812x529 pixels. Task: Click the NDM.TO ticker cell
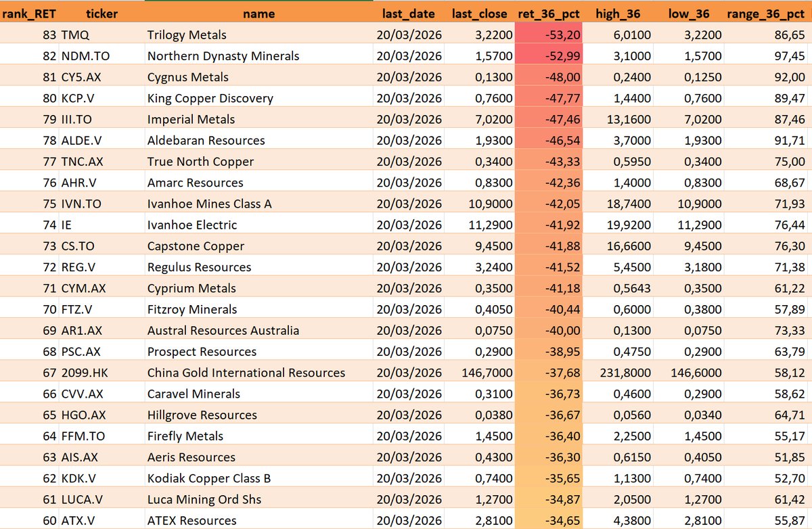[x=101, y=55]
